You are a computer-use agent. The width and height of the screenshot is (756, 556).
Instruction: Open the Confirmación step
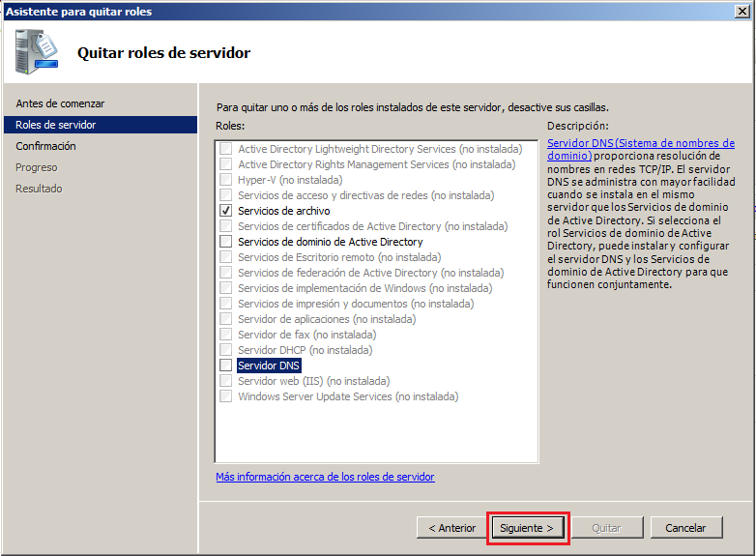pyautogui.click(x=45, y=146)
